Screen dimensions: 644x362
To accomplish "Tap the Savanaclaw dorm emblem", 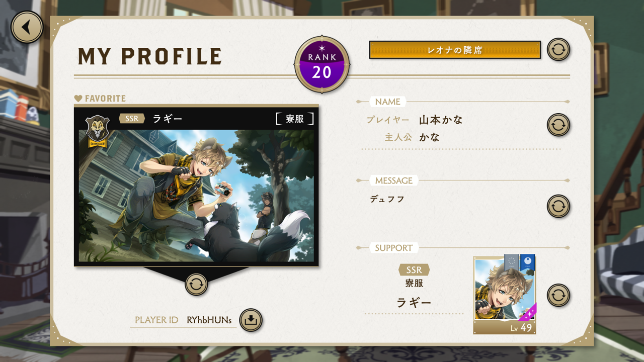I will pos(98,131).
